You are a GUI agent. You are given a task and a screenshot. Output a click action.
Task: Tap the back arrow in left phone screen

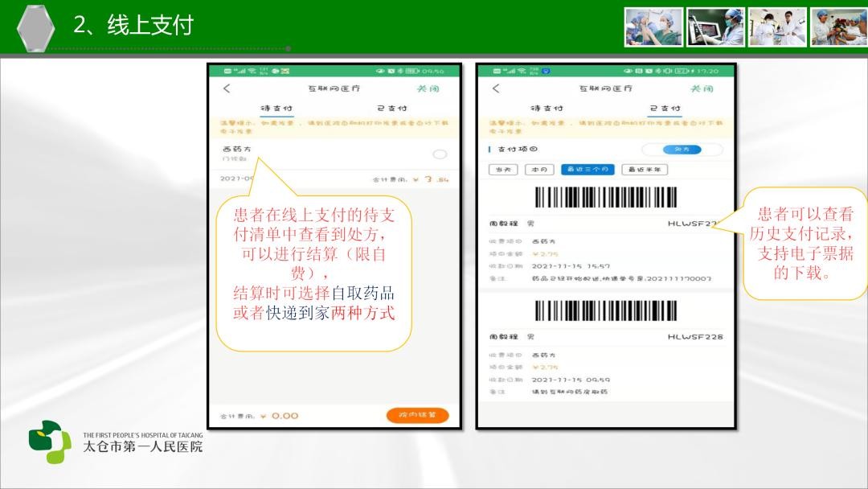(227, 88)
